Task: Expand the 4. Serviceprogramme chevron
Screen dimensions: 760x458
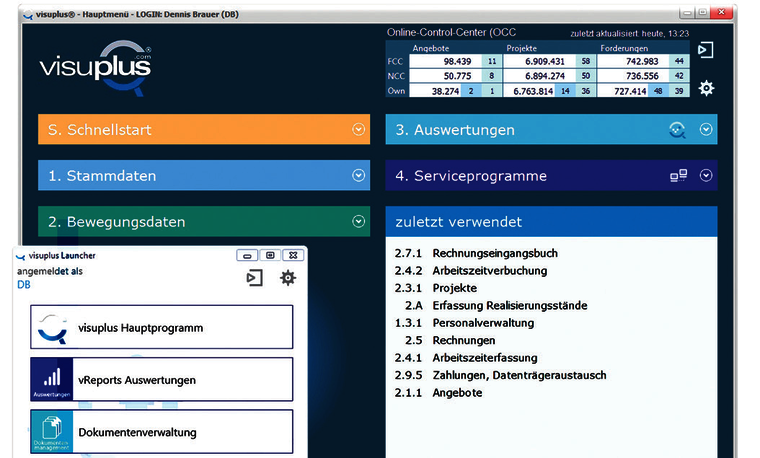Action: [706, 175]
